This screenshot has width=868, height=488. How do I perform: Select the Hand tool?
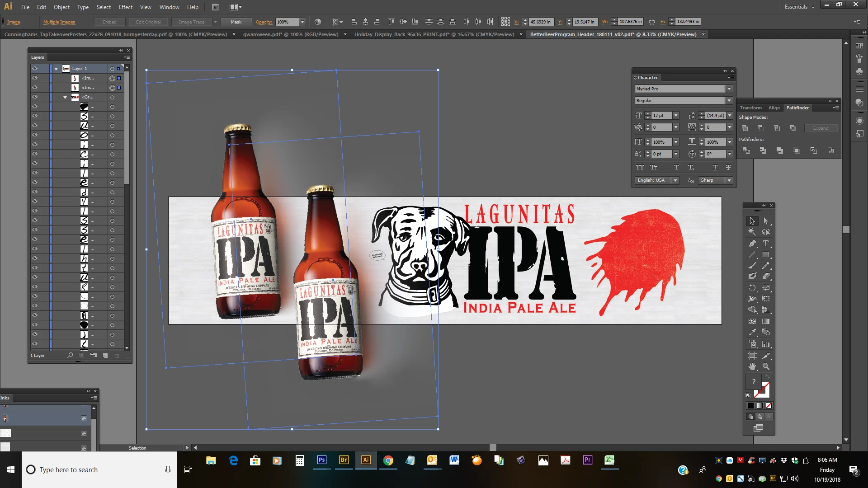[752, 366]
